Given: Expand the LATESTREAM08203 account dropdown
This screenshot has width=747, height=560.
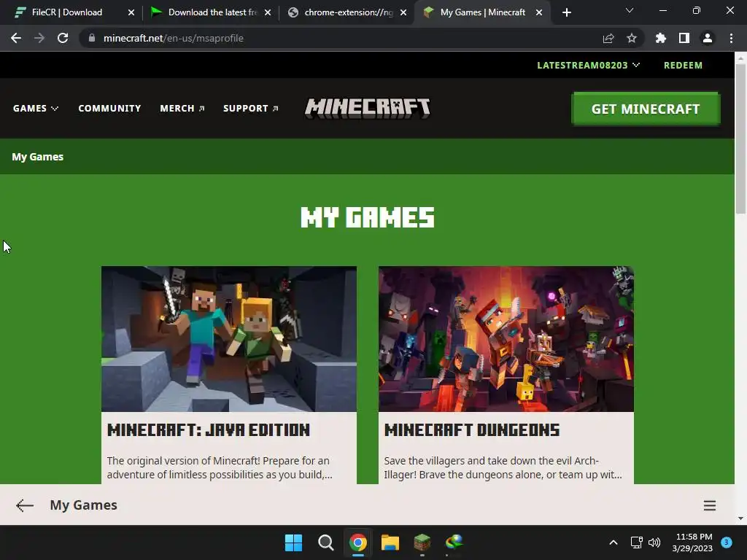Looking at the screenshot, I should click(589, 65).
